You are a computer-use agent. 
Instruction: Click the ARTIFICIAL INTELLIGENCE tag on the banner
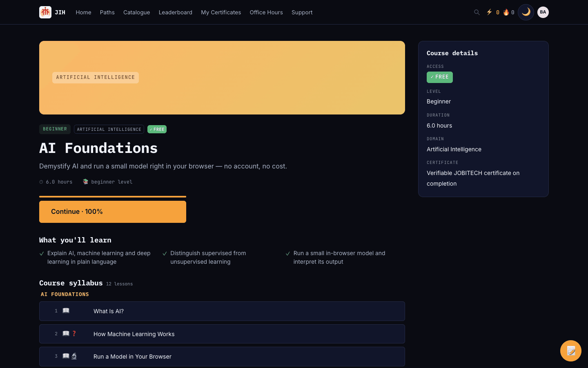[x=96, y=78]
